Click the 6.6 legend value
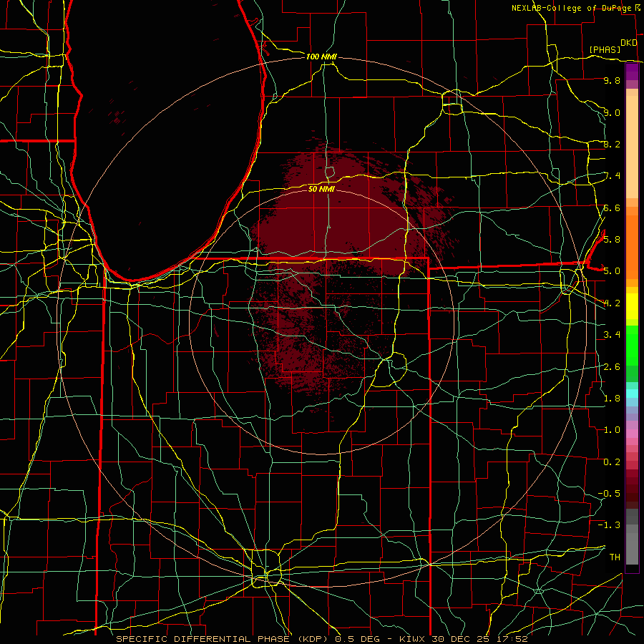The height and width of the screenshot is (644, 644). pyautogui.click(x=612, y=208)
